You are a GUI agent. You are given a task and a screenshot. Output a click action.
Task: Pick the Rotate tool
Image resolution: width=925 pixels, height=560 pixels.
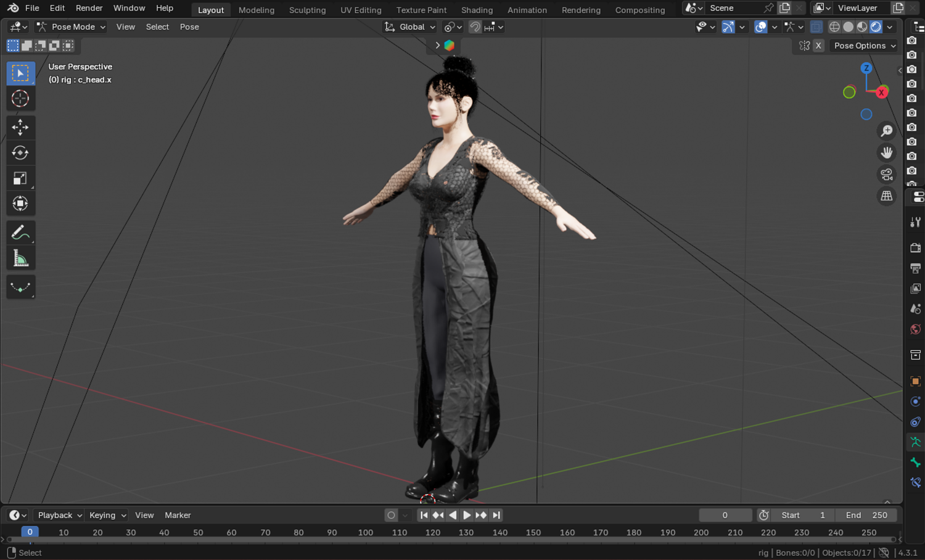pos(20,152)
